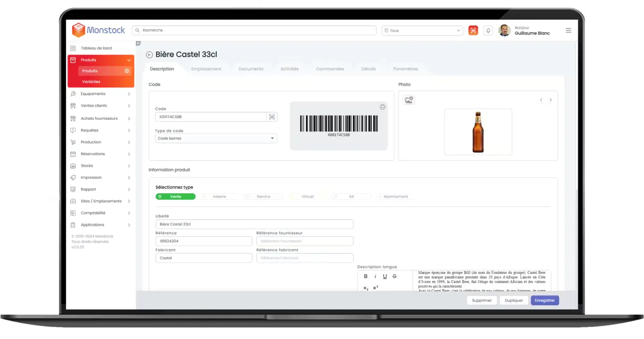Image resolution: width=644 pixels, height=339 pixels.
Task: Click the search magnifier icon
Action: click(x=137, y=30)
